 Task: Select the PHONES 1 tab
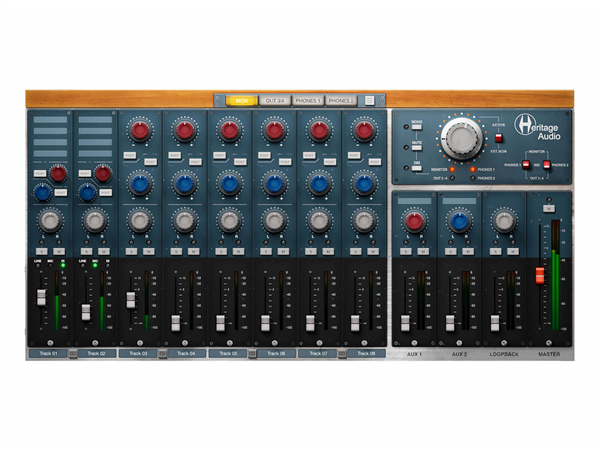[x=307, y=100]
